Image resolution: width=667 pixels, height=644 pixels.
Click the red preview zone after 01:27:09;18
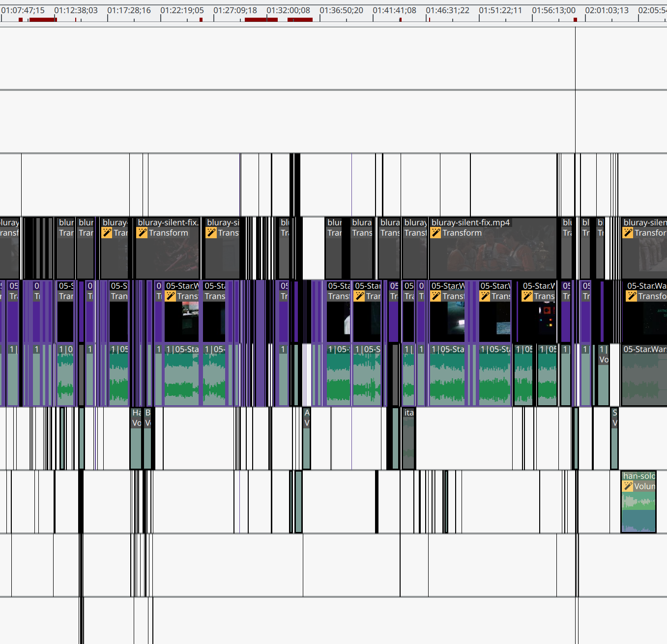[x=261, y=20]
